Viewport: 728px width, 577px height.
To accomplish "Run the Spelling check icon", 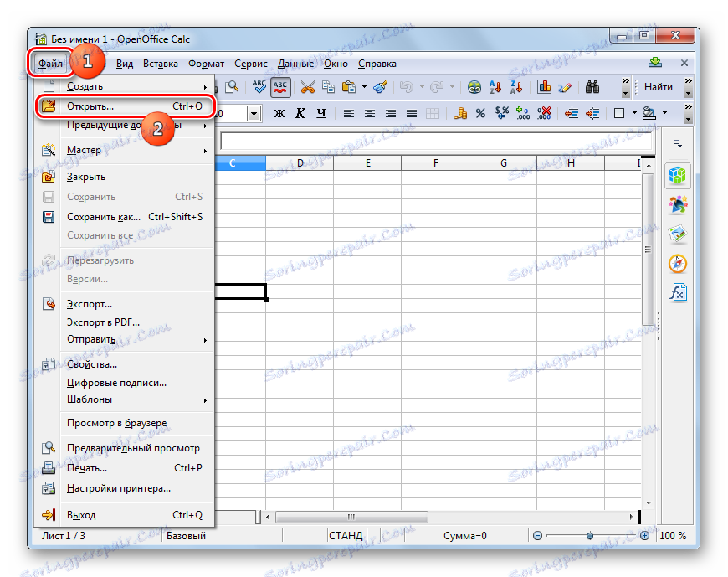I will pyautogui.click(x=259, y=87).
